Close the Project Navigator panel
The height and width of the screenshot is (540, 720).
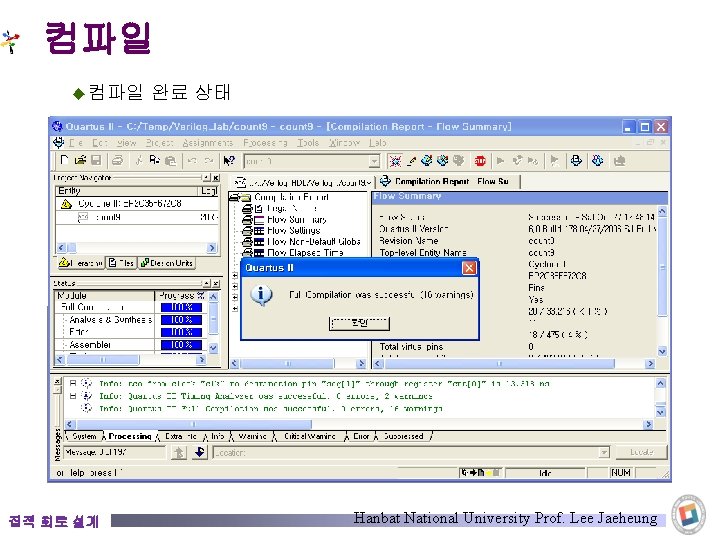tap(216, 178)
